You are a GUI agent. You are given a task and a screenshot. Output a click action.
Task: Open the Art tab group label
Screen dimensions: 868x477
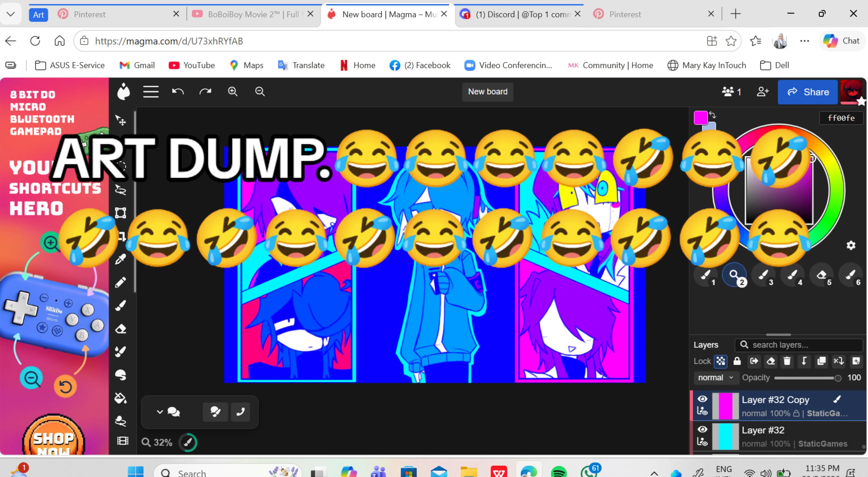(39, 15)
